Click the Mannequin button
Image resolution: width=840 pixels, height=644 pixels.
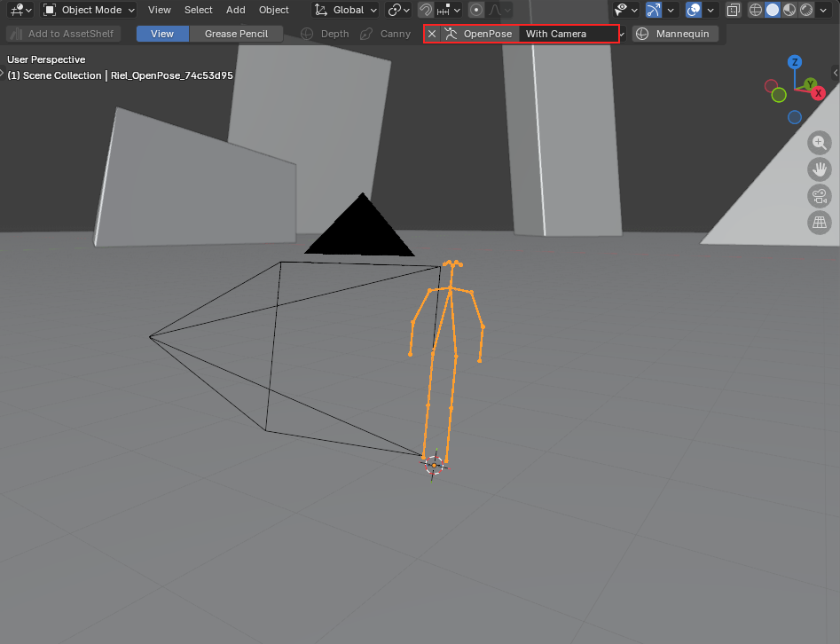click(675, 34)
